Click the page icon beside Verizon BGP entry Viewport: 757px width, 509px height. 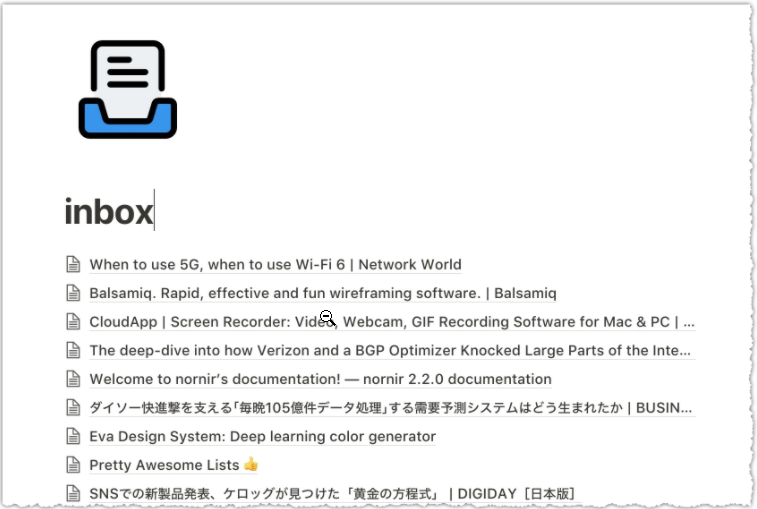[x=73, y=350]
